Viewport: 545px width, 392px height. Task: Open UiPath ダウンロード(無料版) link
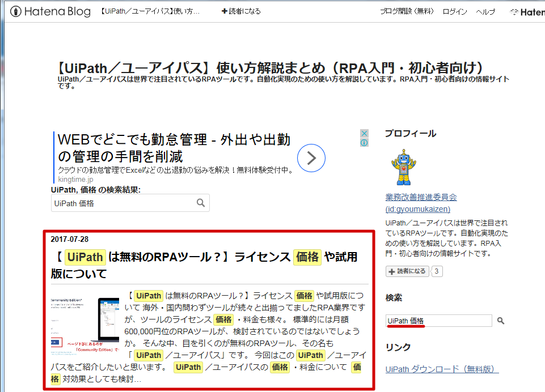pyautogui.click(x=442, y=369)
